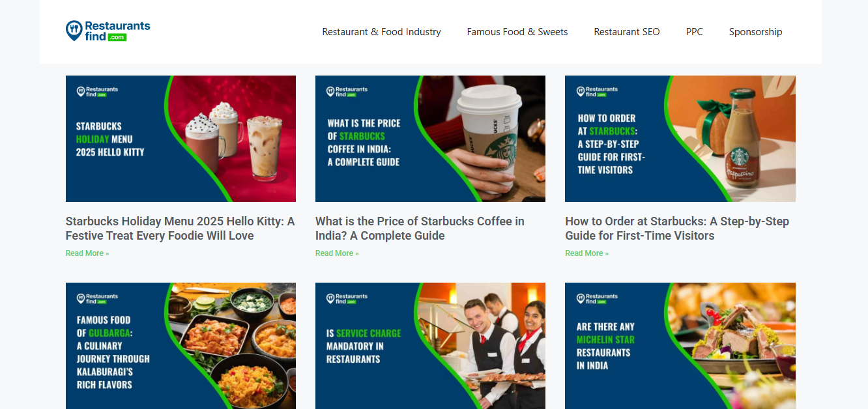The height and width of the screenshot is (409, 868).
Task: Read More under How to Order article
Action: pyautogui.click(x=586, y=253)
